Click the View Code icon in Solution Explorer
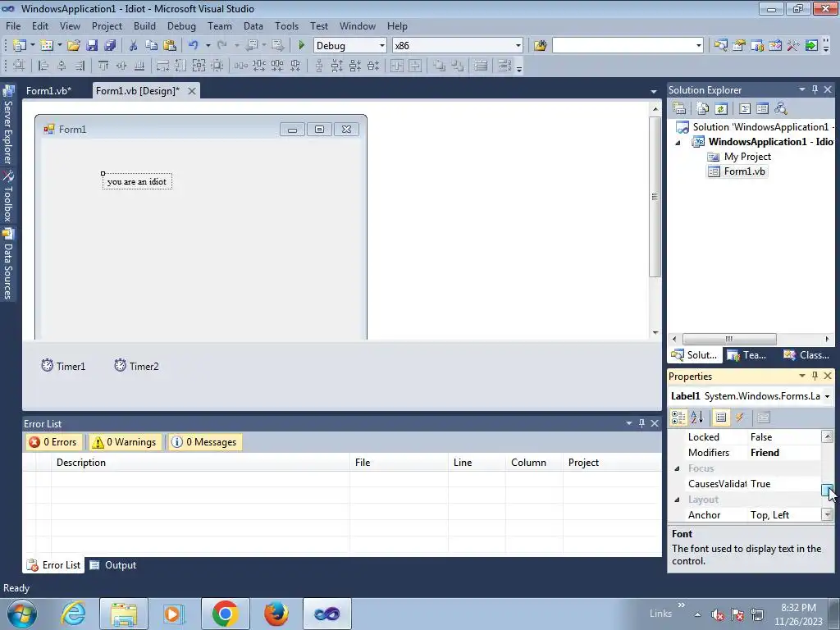840x630 pixels. (x=745, y=108)
